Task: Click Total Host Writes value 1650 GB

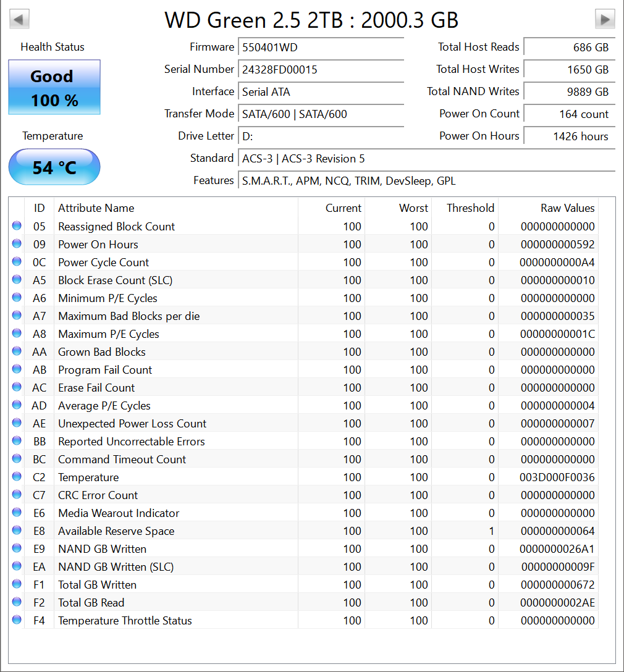Action: click(x=569, y=69)
